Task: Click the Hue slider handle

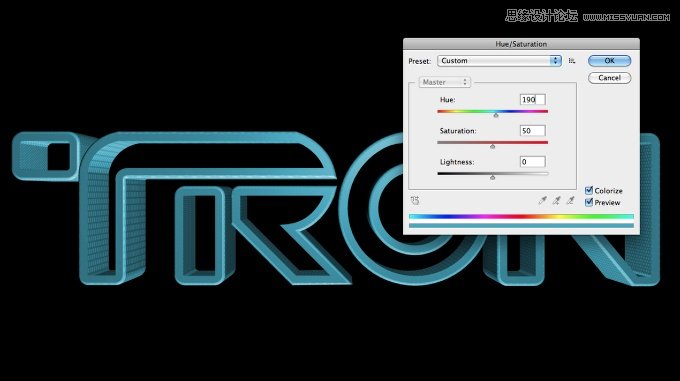Action: [496, 115]
